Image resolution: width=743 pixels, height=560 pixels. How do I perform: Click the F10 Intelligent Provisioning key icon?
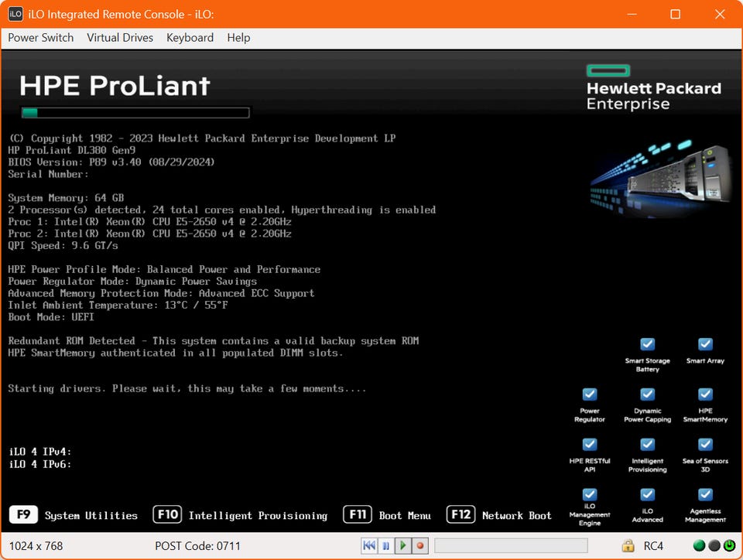pos(167,514)
